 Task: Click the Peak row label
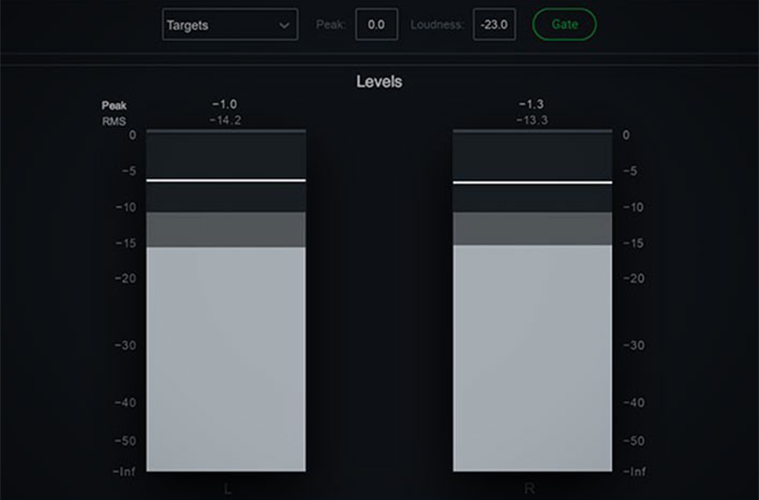pos(114,106)
